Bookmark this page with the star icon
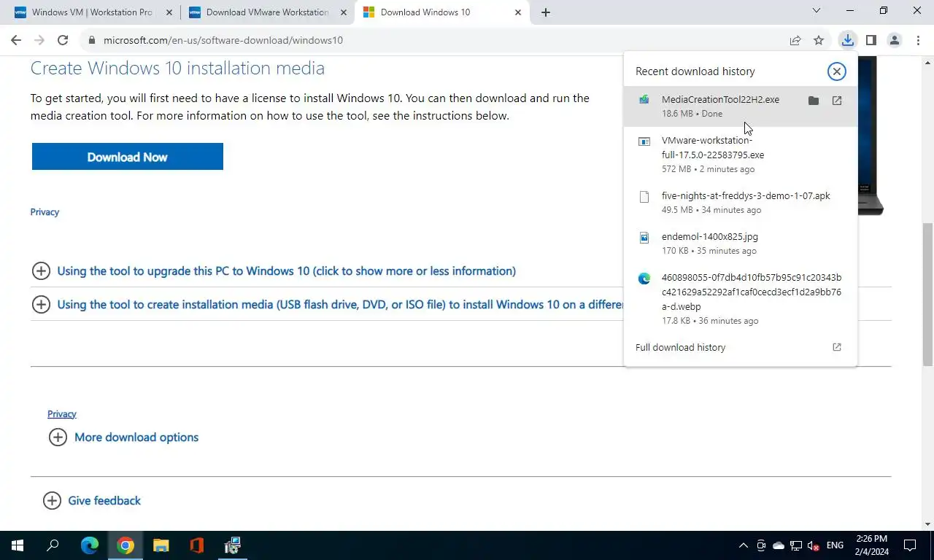Image resolution: width=934 pixels, height=560 pixels. point(819,40)
